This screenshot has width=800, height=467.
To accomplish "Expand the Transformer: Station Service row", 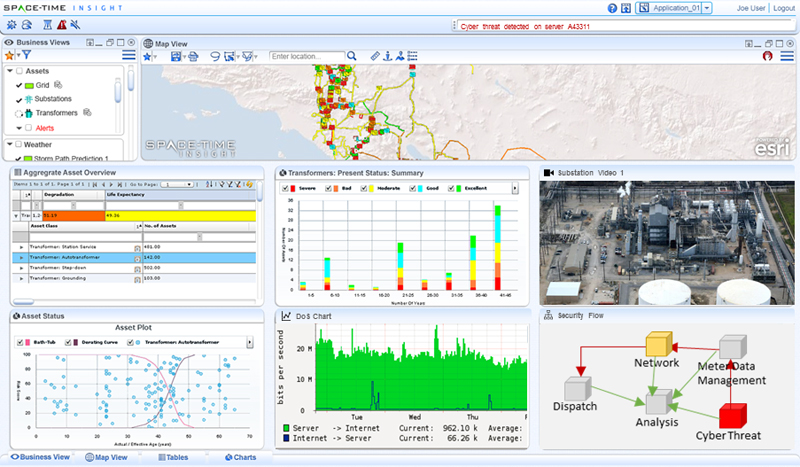I will click(21, 247).
